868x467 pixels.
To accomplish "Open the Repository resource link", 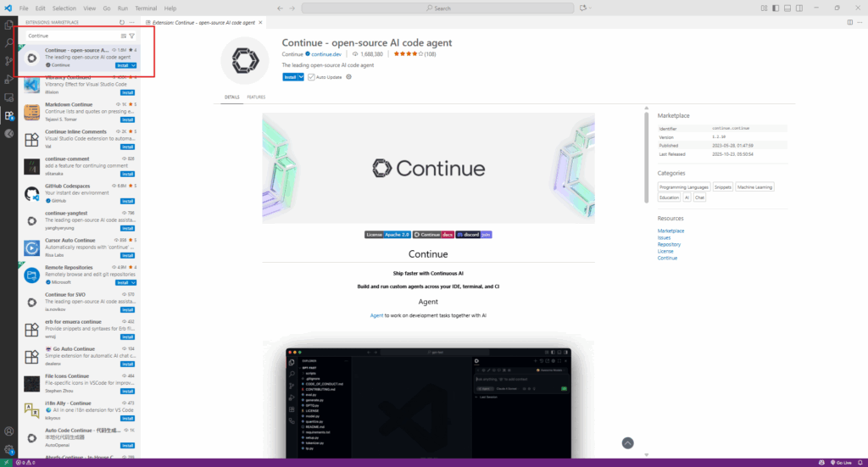I will 669,245.
